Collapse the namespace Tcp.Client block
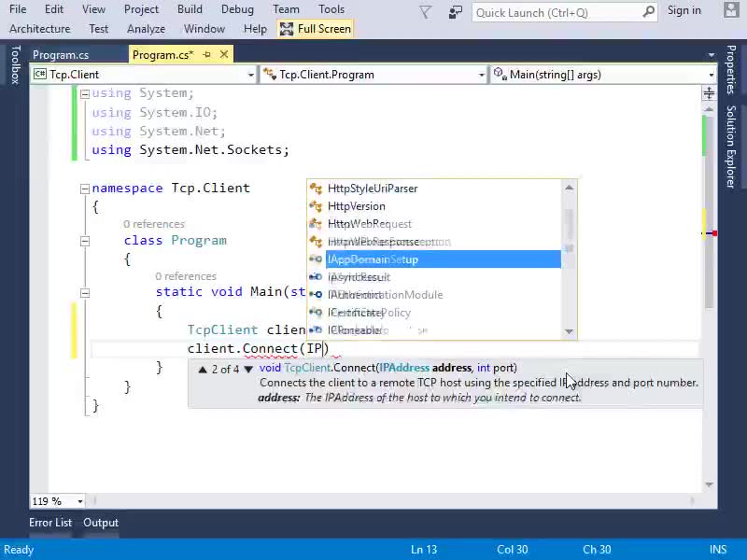747x560 pixels. [85, 189]
